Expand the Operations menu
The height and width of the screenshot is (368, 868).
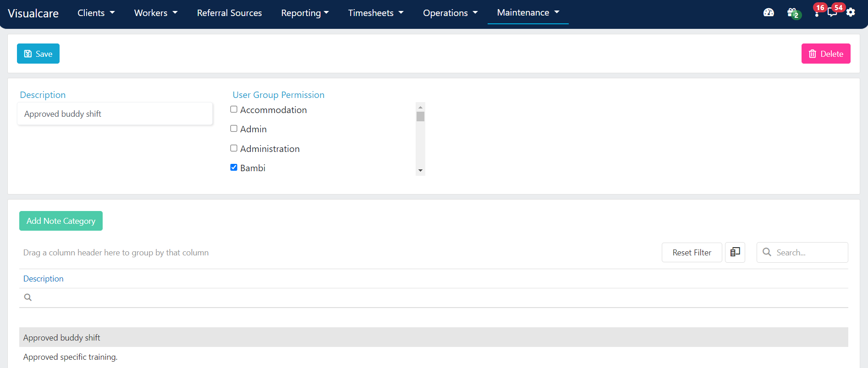(450, 13)
